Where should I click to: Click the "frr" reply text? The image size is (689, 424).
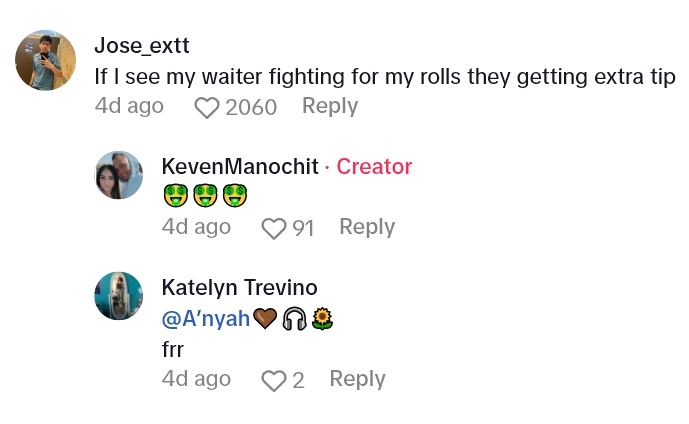(x=174, y=351)
